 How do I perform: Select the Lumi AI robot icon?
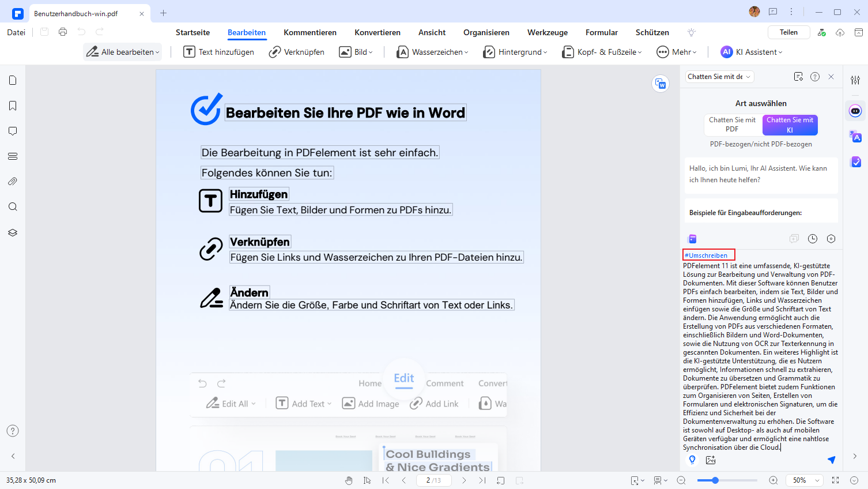(x=855, y=111)
